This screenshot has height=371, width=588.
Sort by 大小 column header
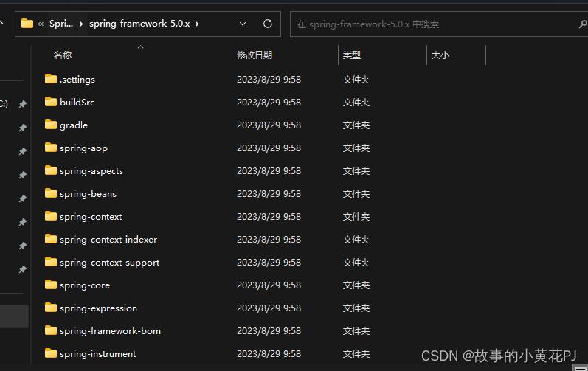pos(440,55)
